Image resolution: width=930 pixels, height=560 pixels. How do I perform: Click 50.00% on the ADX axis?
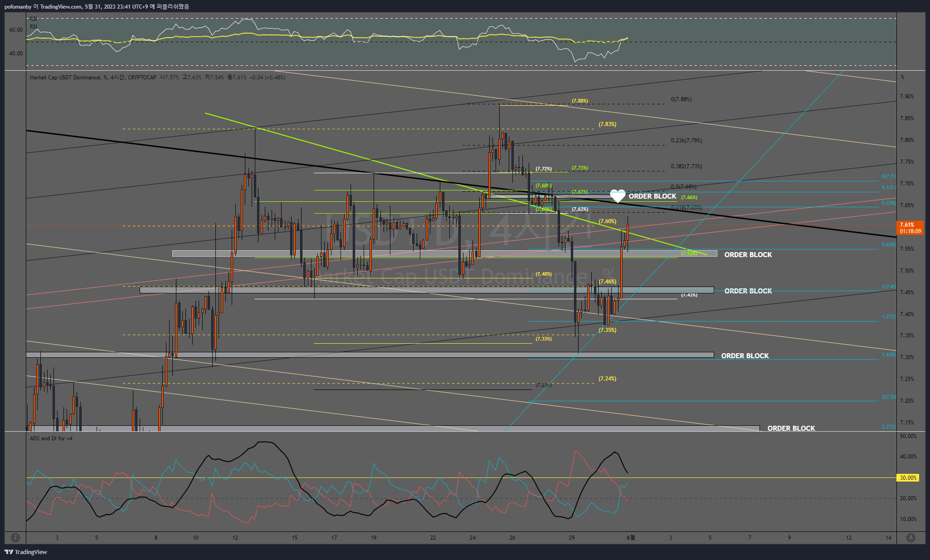click(x=908, y=436)
